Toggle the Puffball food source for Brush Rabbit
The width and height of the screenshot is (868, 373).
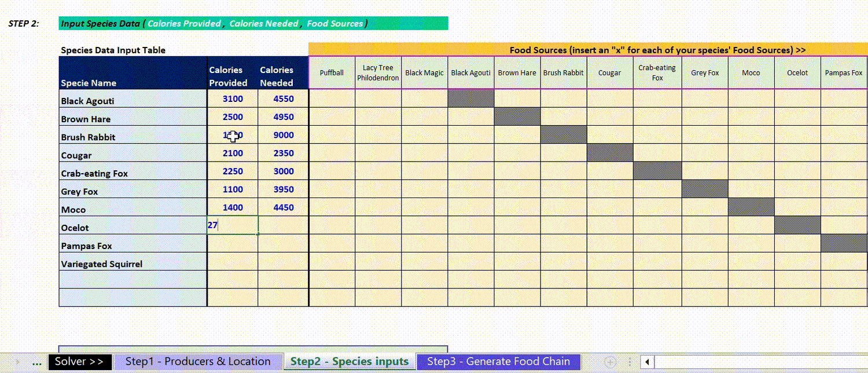pyautogui.click(x=332, y=137)
